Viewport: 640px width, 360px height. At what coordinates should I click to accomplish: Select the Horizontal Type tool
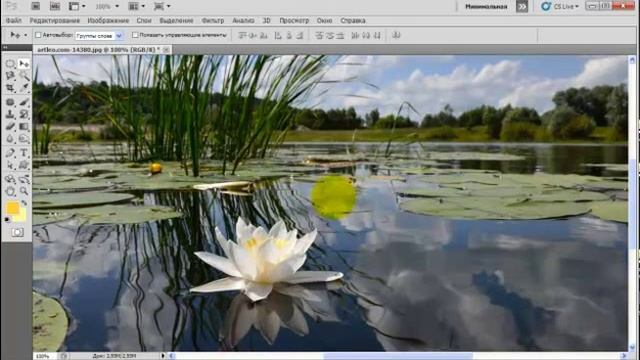tap(24, 153)
